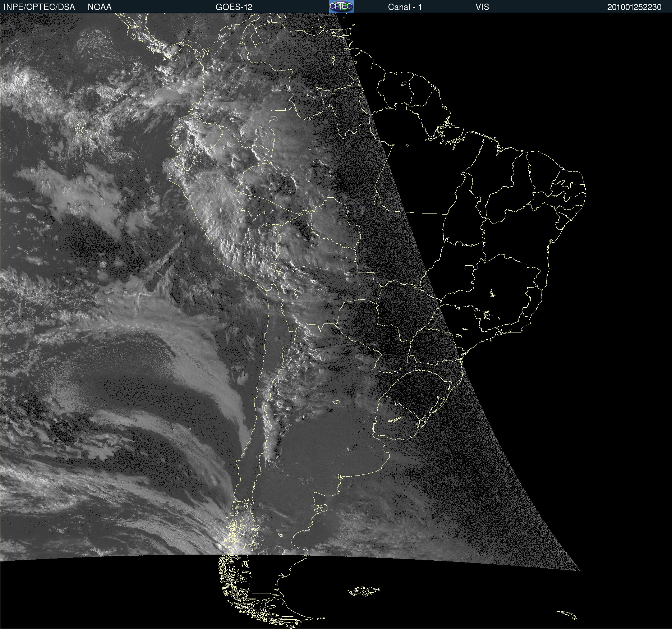Click the CPTEC logo in header
This screenshot has width=672, height=629.
(x=341, y=6)
